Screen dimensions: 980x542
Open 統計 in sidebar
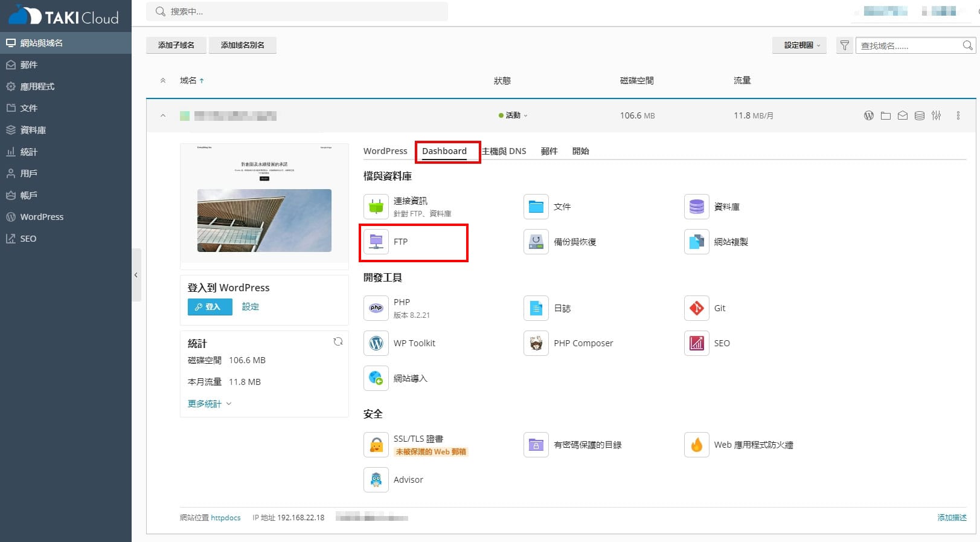[66, 152]
